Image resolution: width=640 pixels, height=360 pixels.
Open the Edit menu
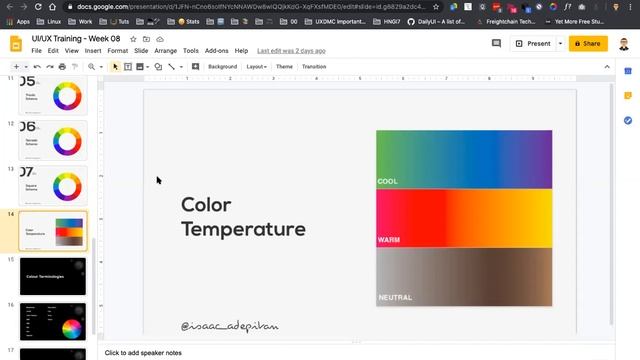click(53, 51)
